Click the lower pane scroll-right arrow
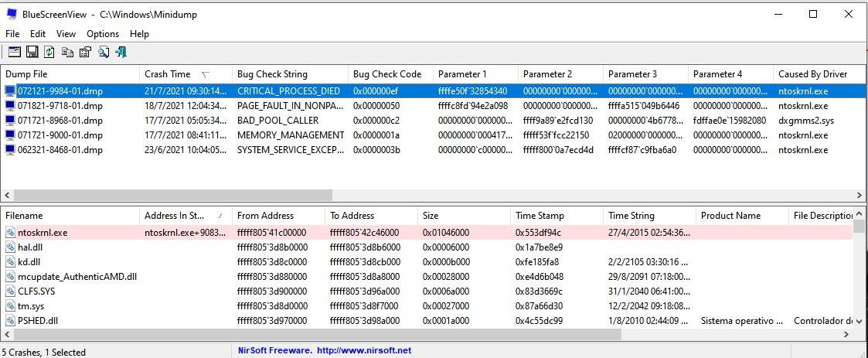The image size is (868, 358). [846, 334]
